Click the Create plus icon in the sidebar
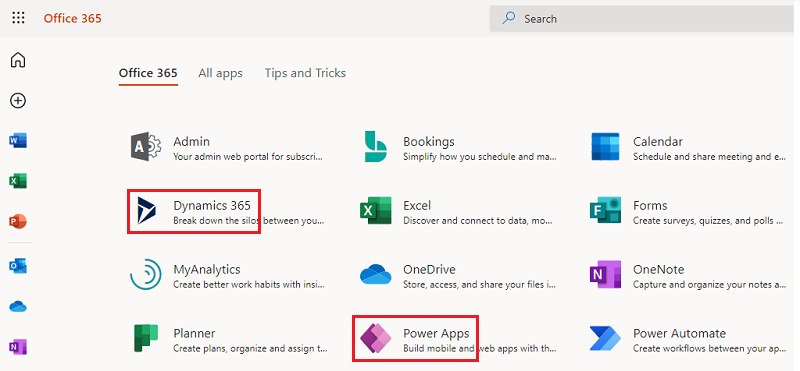 pyautogui.click(x=18, y=101)
